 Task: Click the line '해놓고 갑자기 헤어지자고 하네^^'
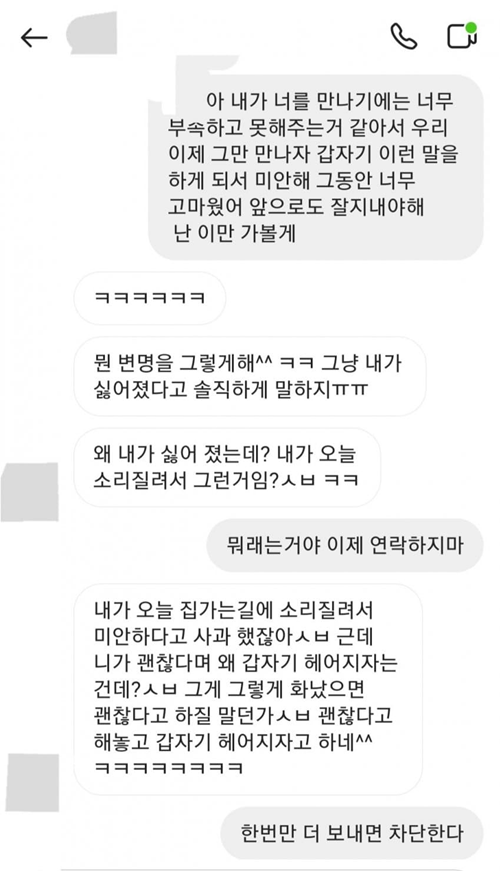click(233, 742)
